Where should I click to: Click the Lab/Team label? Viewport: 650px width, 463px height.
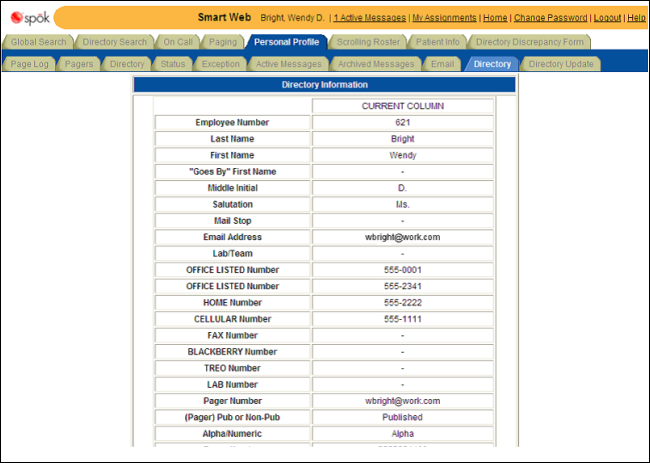point(232,253)
